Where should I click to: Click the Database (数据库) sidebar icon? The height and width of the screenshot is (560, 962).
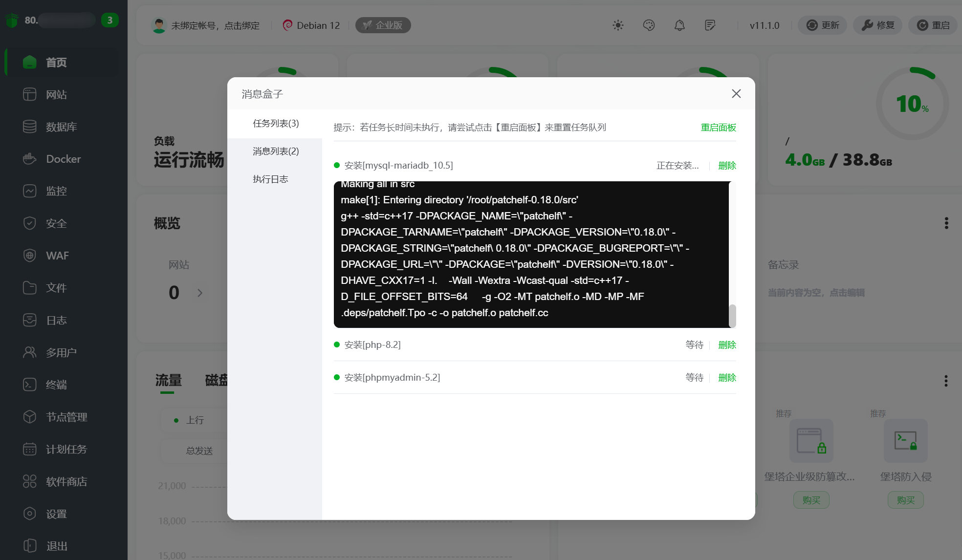click(30, 127)
